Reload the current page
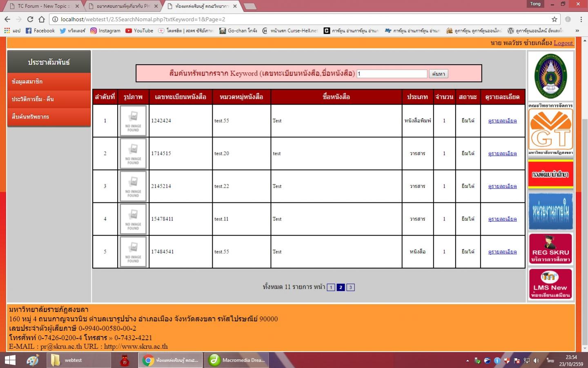 (x=30, y=19)
